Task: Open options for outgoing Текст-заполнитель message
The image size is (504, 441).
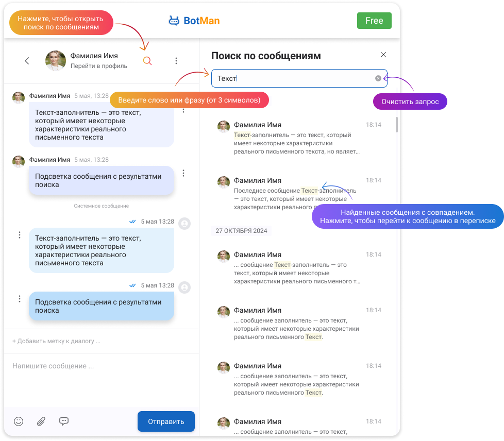Action: pos(20,235)
